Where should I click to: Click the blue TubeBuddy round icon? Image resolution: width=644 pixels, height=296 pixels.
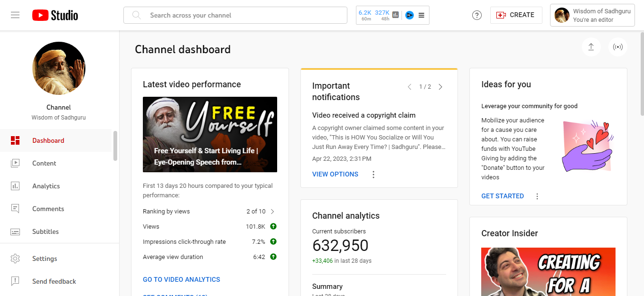pos(410,15)
